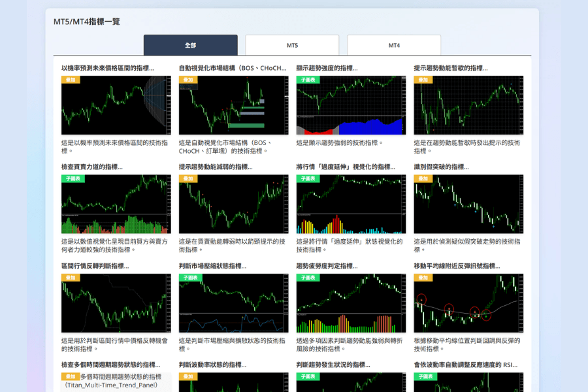The image size is (588, 392).
Task: Click description 透過多項因素判斷趨勢動能強弱與轉折風險
Action: pos(350,345)
